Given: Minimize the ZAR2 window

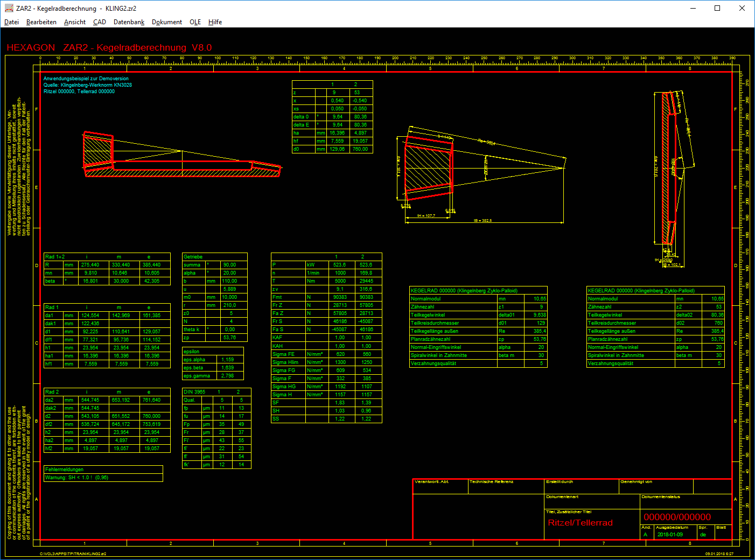Looking at the screenshot, I should (693, 8).
